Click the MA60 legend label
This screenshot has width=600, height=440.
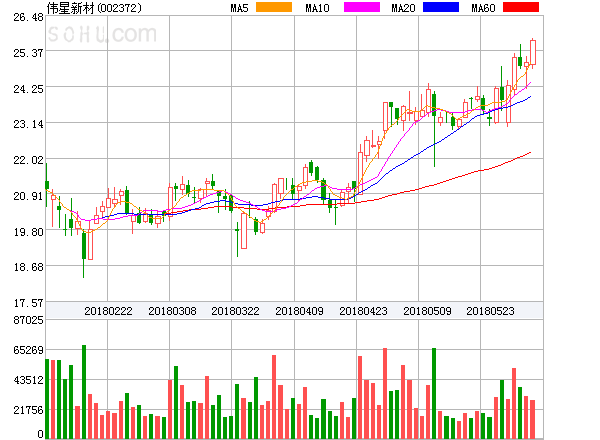click(483, 8)
